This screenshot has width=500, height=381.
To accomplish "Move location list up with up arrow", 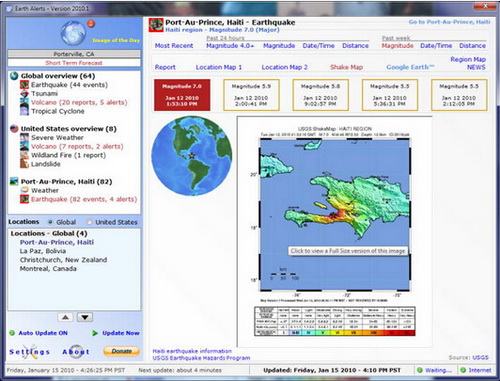I will point(65,317).
